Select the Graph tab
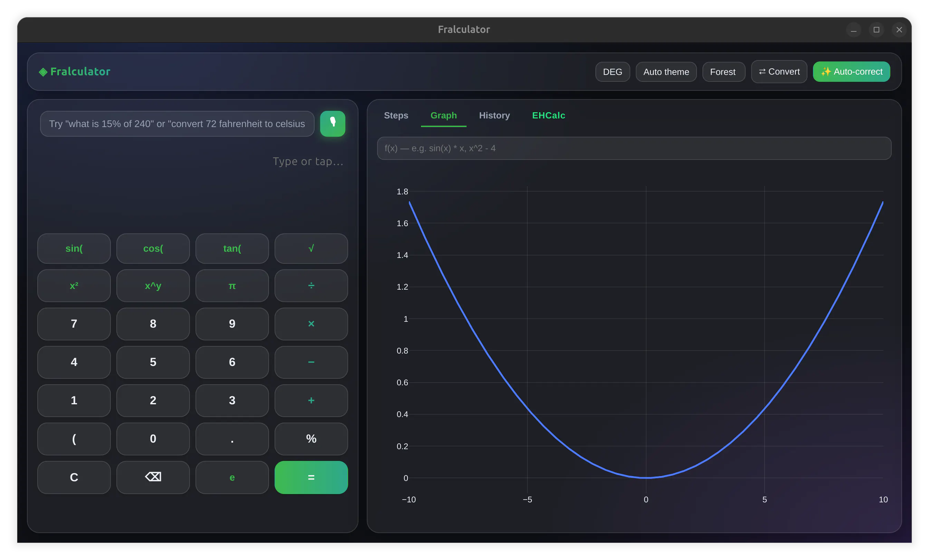The height and width of the screenshot is (560, 929). click(x=444, y=115)
